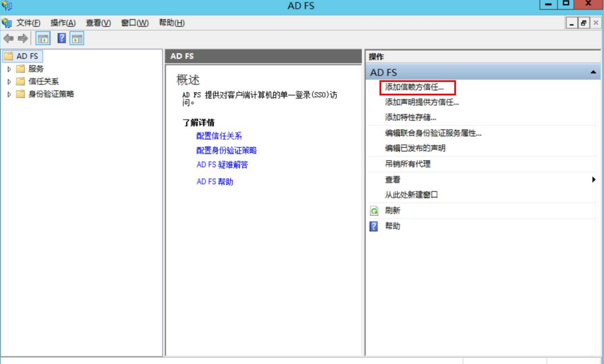Open the 查看 submenu arrow
604x364 pixels.
coord(593,180)
